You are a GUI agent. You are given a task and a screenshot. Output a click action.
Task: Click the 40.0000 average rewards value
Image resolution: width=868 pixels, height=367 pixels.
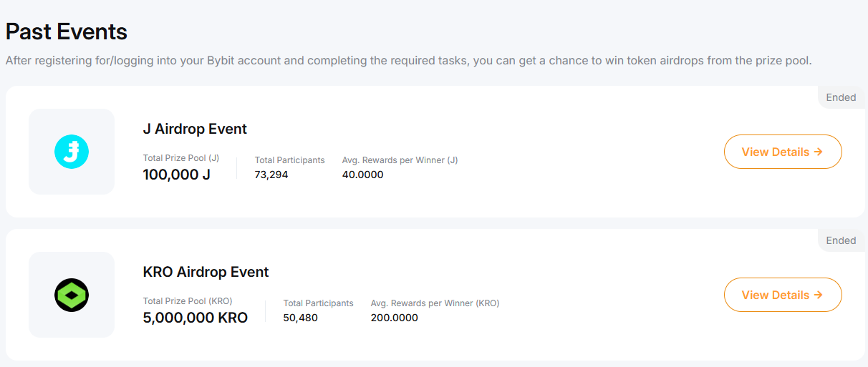[x=362, y=175]
